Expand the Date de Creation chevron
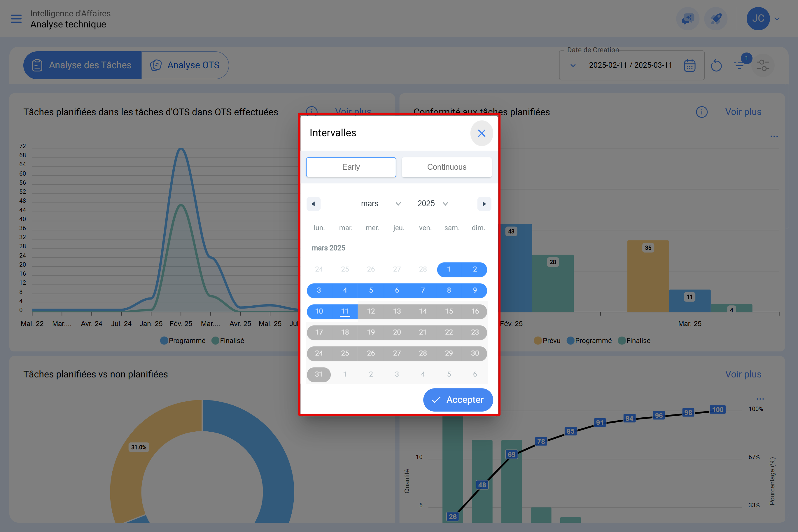The width and height of the screenshot is (798, 532). (573, 65)
